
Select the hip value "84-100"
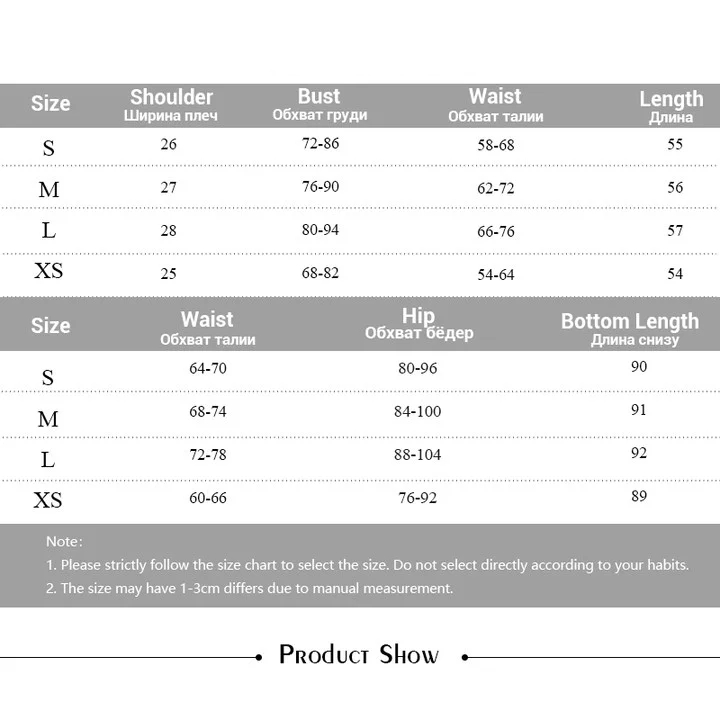(417, 411)
